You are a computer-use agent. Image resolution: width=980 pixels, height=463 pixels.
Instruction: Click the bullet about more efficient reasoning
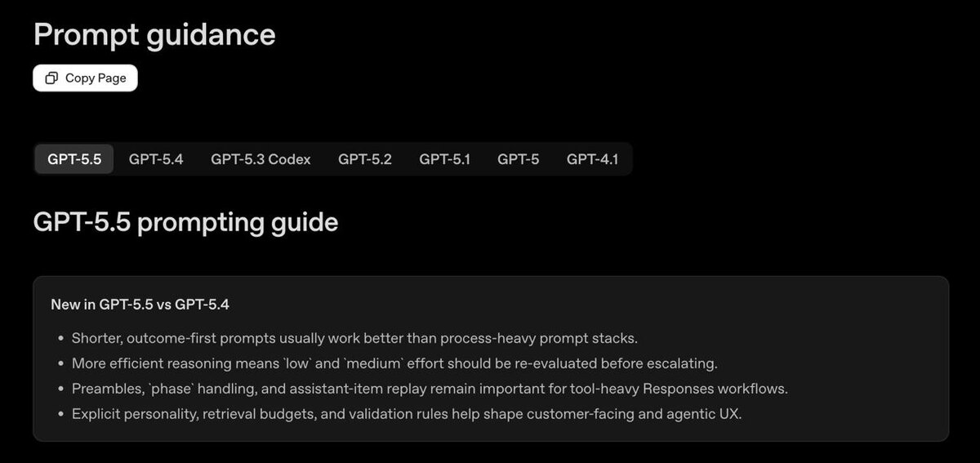[x=394, y=363]
